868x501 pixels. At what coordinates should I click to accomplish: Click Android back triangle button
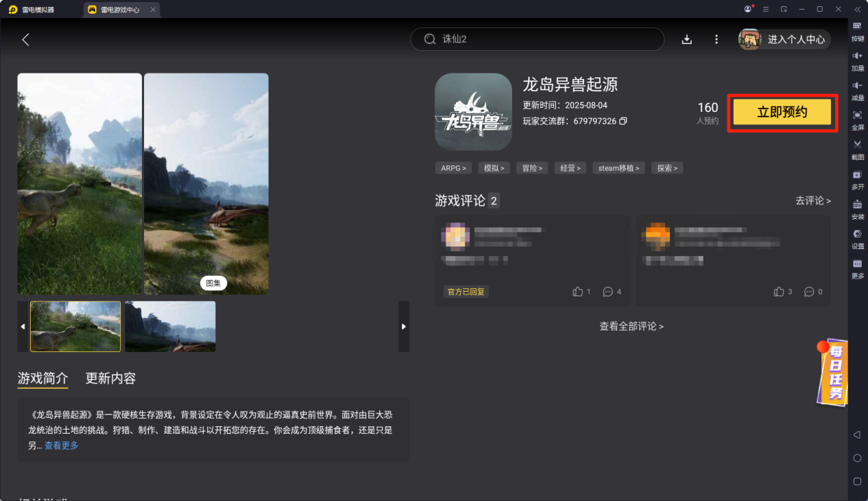[x=857, y=435]
